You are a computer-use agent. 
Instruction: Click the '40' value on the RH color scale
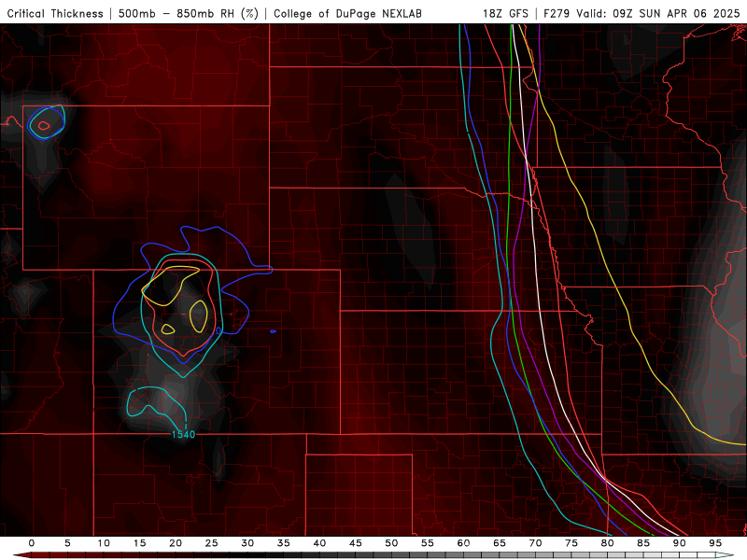319,543
